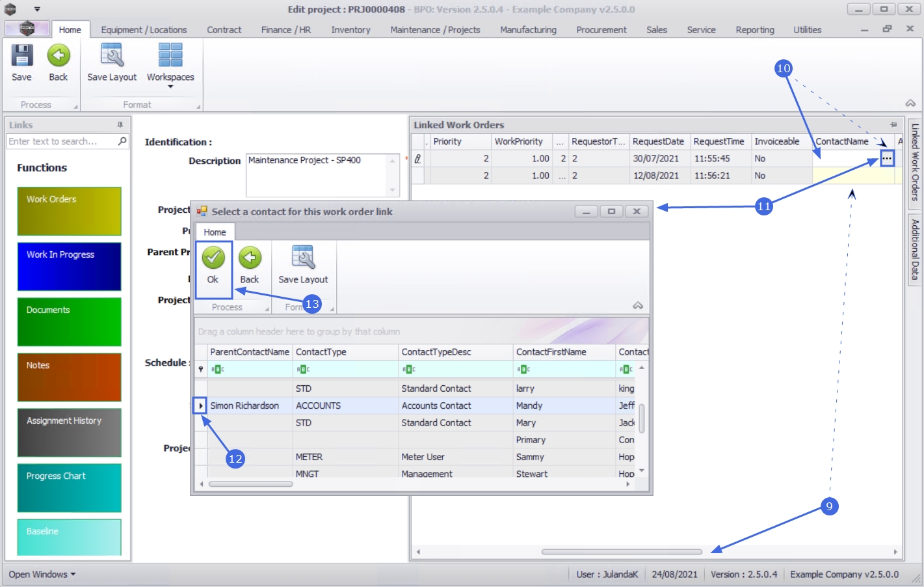This screenshot has width=924, height=587.
Task: Pin the Linked Work Orders panel
Action: [x=894, y=124]
